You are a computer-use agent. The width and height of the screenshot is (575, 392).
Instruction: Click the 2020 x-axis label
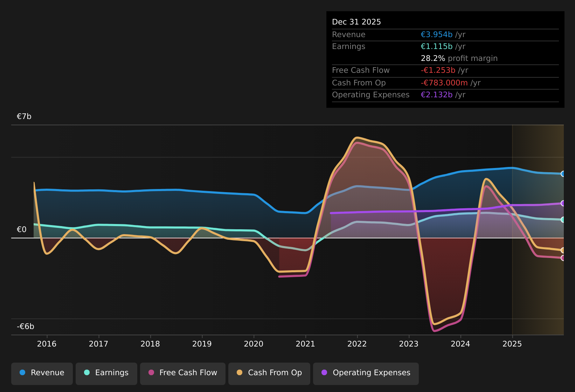[254, 344]
